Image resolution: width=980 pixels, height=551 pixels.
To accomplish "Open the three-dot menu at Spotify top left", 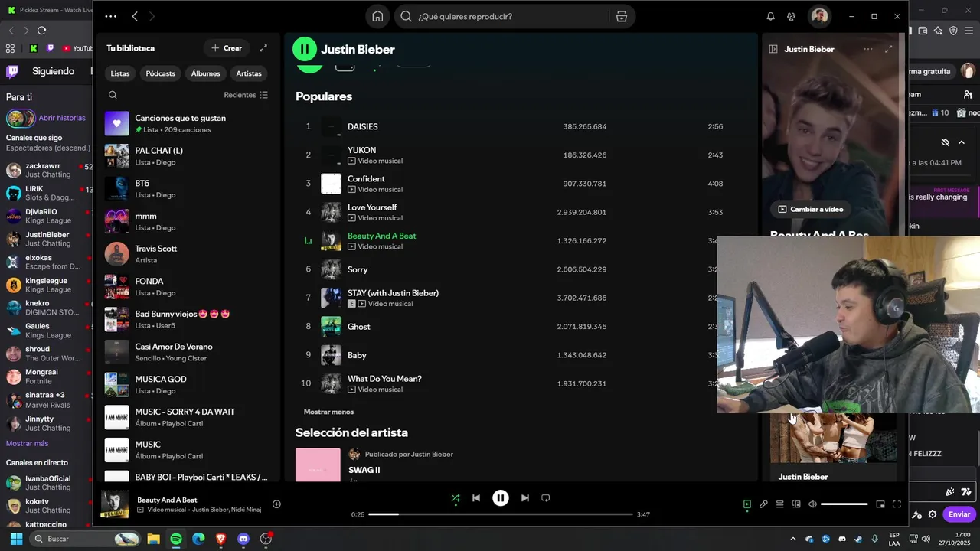I will [111, 16].
